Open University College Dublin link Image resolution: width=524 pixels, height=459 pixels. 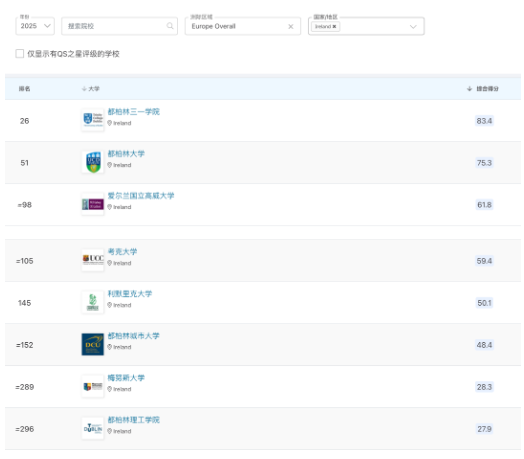pyautogui.click(x=126, y=154)
